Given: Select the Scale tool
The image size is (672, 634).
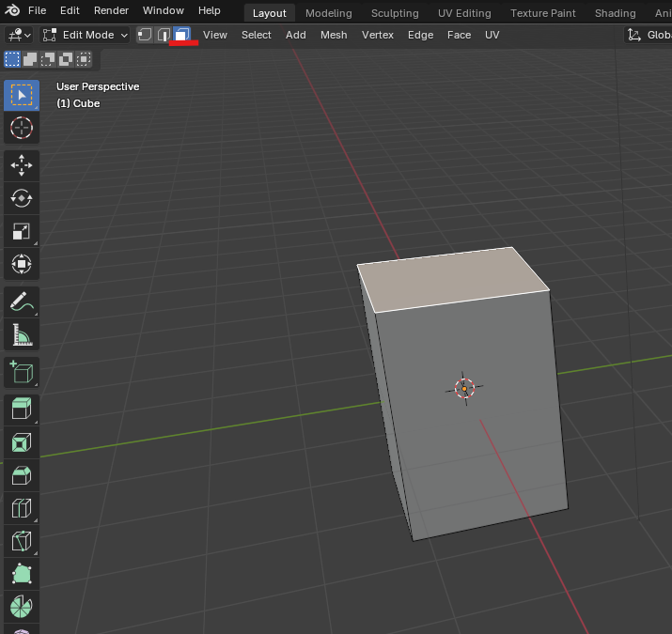Looking at the screenshot, I should (x=22, y=231).
